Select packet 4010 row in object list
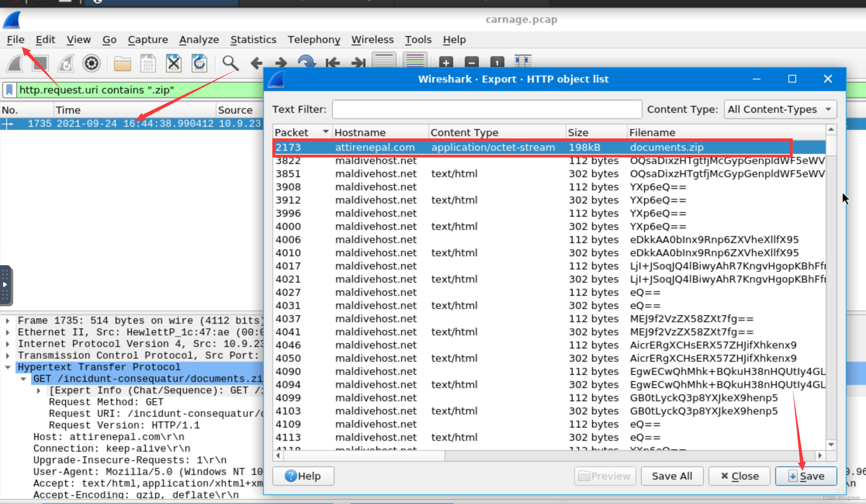Image resolution: width=866 pixels, height=504 pixels. click(549, 253)
